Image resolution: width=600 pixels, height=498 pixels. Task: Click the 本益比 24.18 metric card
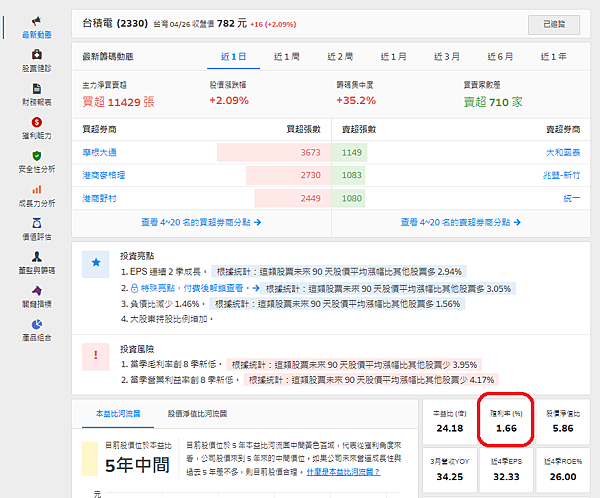click(x=450, y=422)
